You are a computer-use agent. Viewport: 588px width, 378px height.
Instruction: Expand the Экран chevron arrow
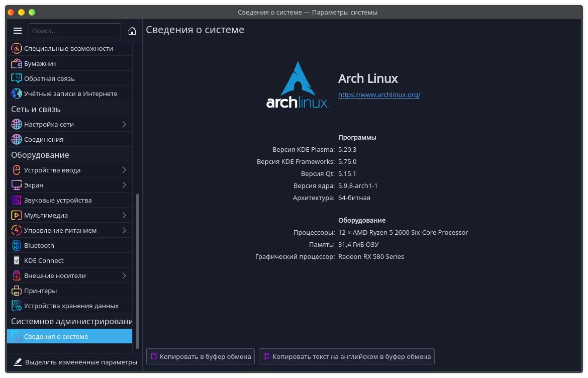point(124,185)
